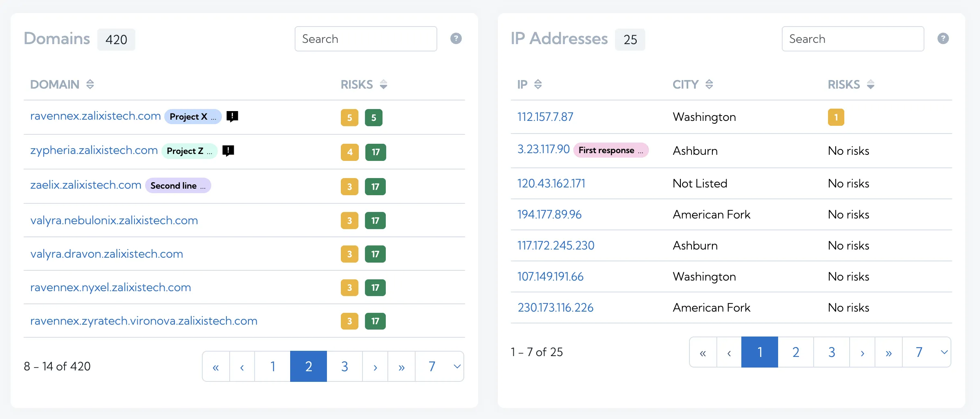Open IP address 194.177.89.96

click(549, 214)
